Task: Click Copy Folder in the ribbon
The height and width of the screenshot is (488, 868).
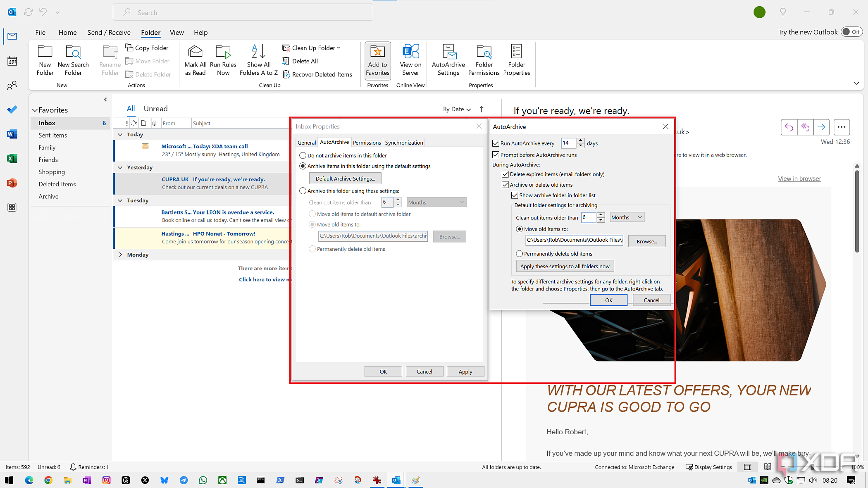Action: (x=147, y=48)
